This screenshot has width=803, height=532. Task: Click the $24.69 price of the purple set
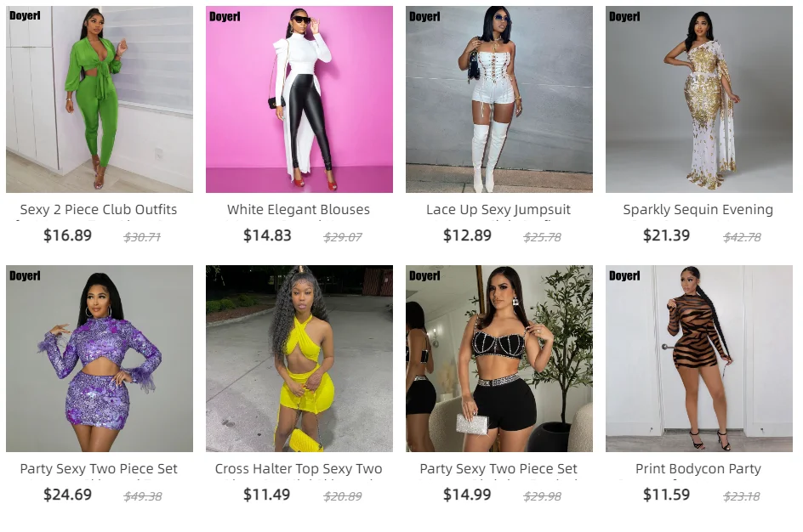[67, 495]
